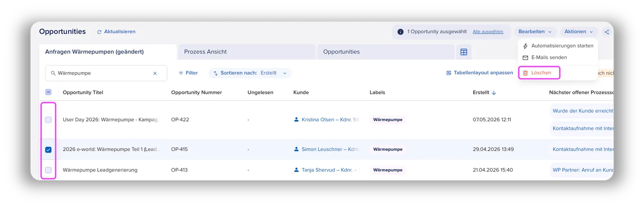The height and width of the screenshot is (207, 644).
Task: Click date 07.05.2026 12:11
Action: click(492, 120)
